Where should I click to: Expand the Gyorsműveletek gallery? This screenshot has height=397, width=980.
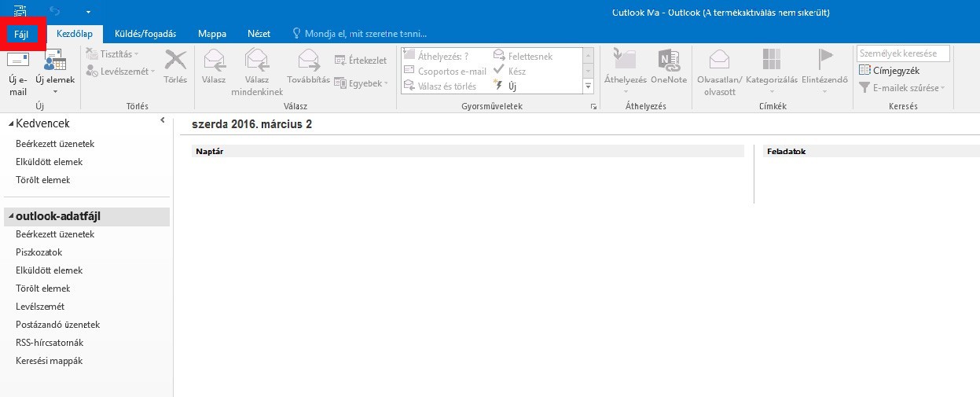pyautogui.click(x=588, y=86)
